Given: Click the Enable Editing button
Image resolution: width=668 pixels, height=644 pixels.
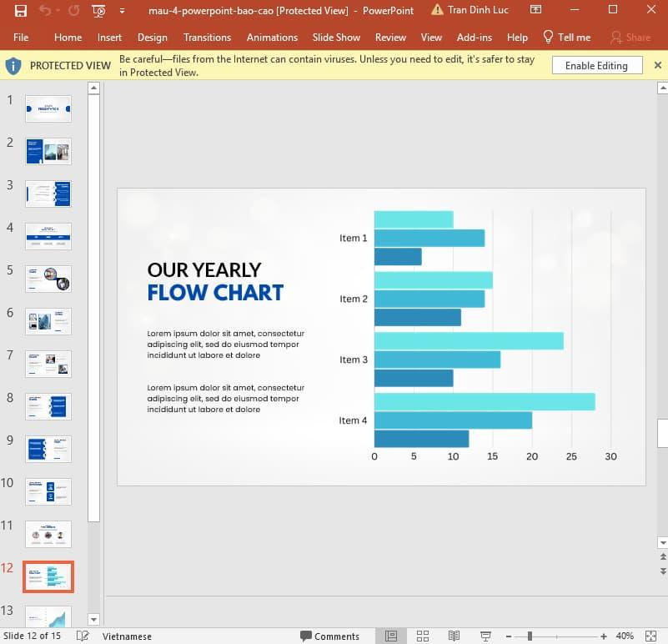Looking at the screenshot, I should (x=597, y=65).
